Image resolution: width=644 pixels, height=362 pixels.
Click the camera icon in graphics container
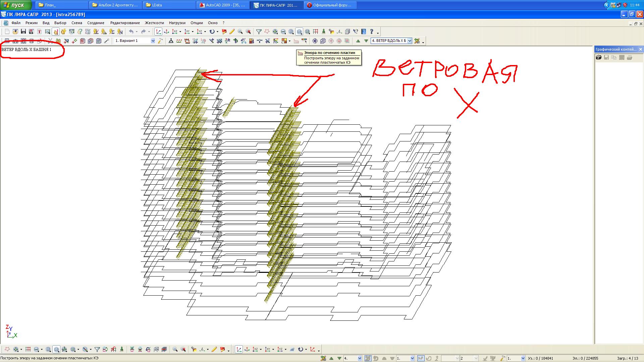tap(598, 58)
